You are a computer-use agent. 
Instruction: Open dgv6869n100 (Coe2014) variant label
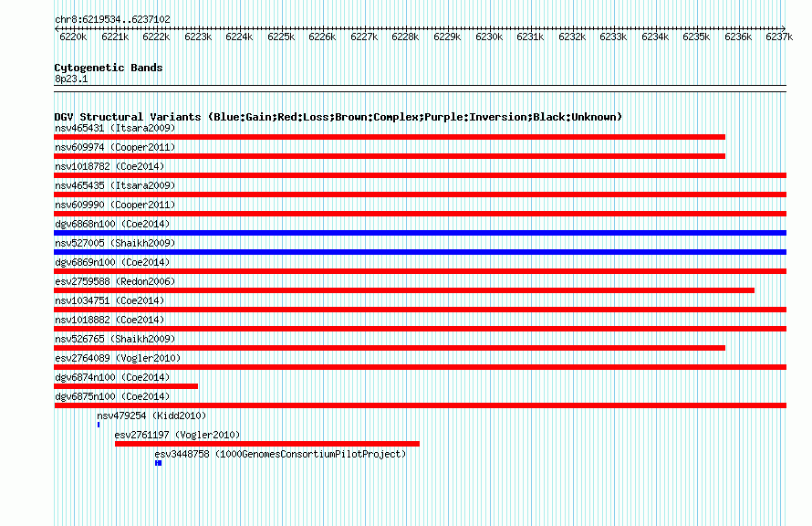[x=112, y=262]
